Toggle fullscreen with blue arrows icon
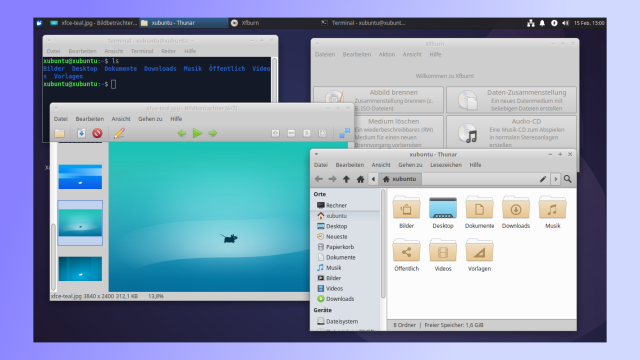The height and width of the screenshot is (360, 640). pos(344,133)
